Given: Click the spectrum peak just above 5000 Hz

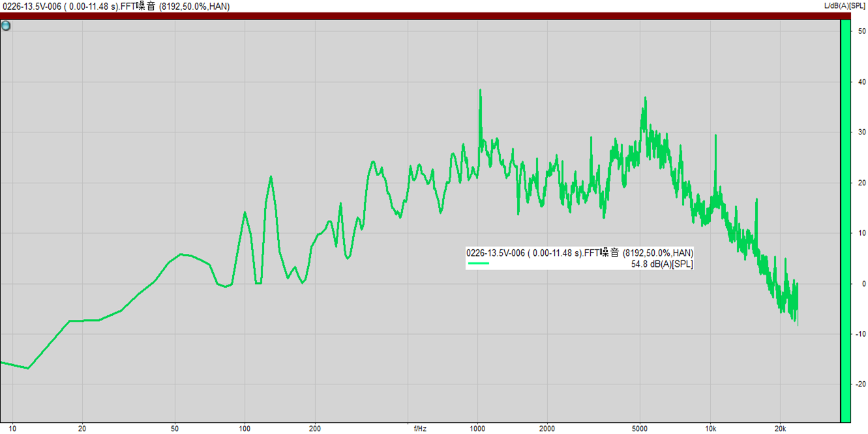Looking at the screenshot, I should [x=645, y=98].
